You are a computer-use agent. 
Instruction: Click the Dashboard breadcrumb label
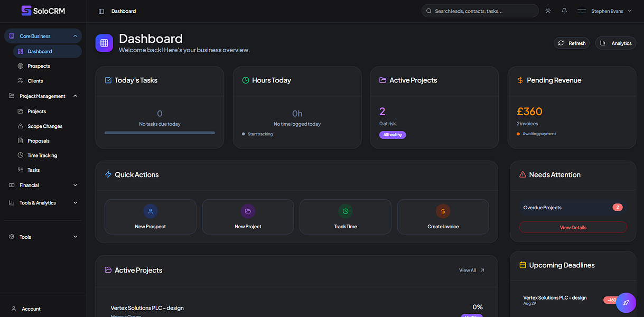[124, 11]
